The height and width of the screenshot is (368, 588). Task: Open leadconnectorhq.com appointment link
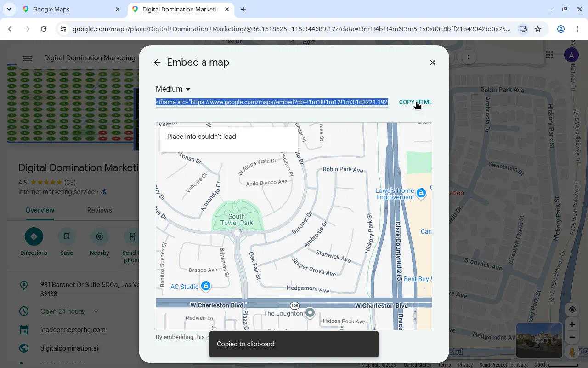pos(73,330)
